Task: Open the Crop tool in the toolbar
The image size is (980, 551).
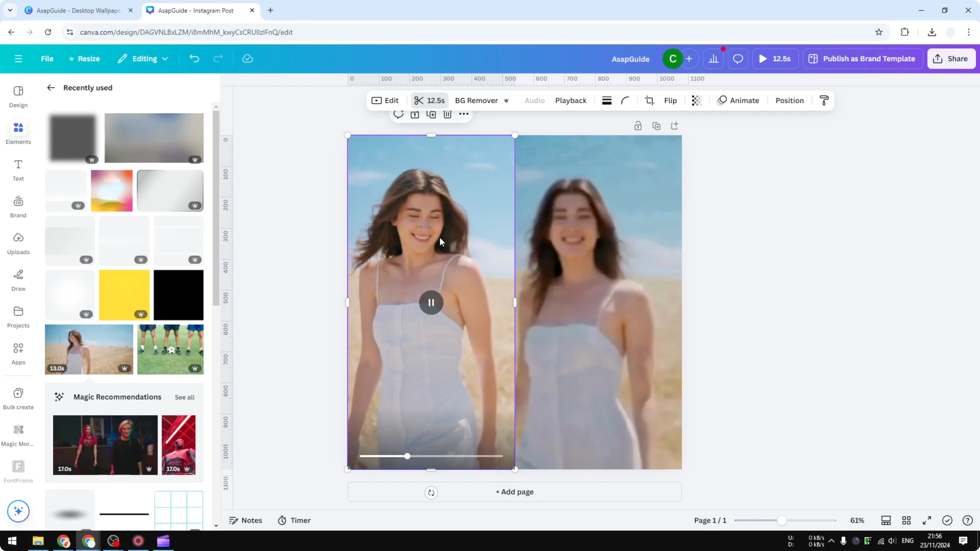Action: click(x=650, y=100)
